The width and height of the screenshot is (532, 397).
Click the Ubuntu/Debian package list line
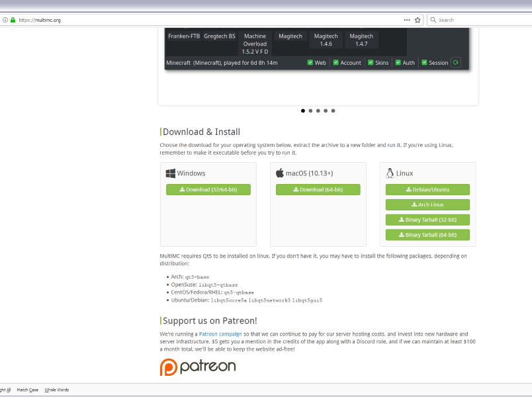247,300
